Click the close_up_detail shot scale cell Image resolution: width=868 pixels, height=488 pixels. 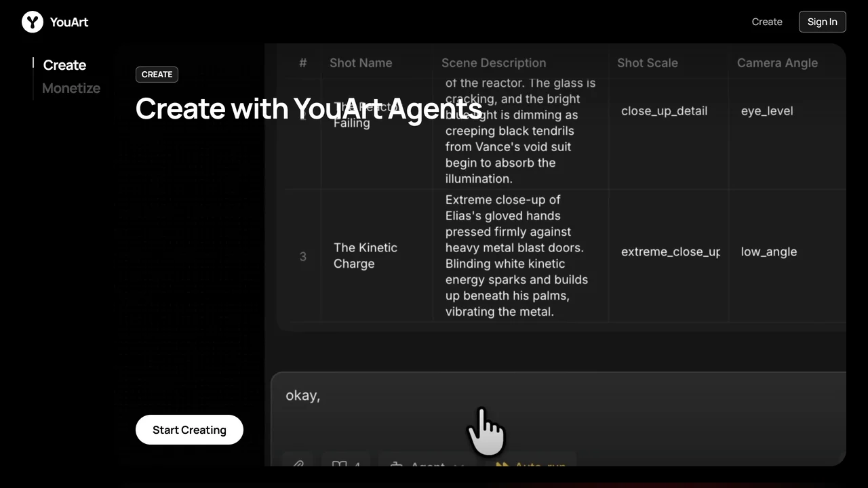pyautogui.click(x=664, y=111)
